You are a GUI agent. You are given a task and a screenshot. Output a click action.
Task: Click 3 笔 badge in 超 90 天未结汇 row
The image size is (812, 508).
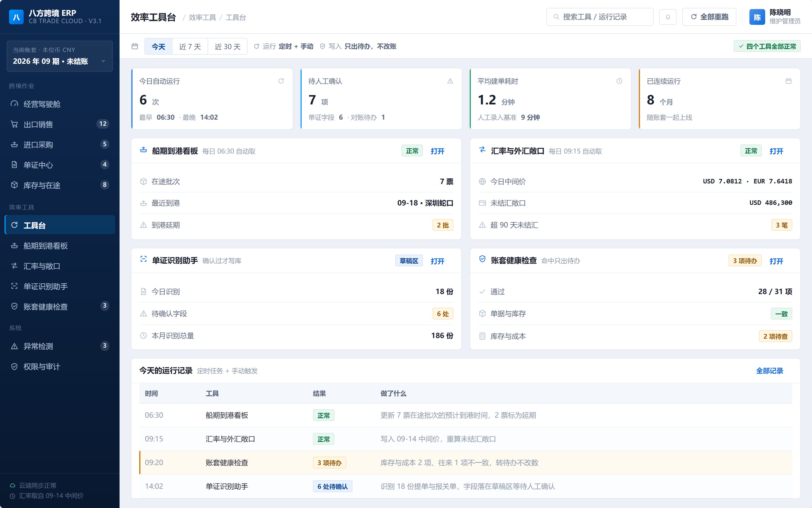782,225
